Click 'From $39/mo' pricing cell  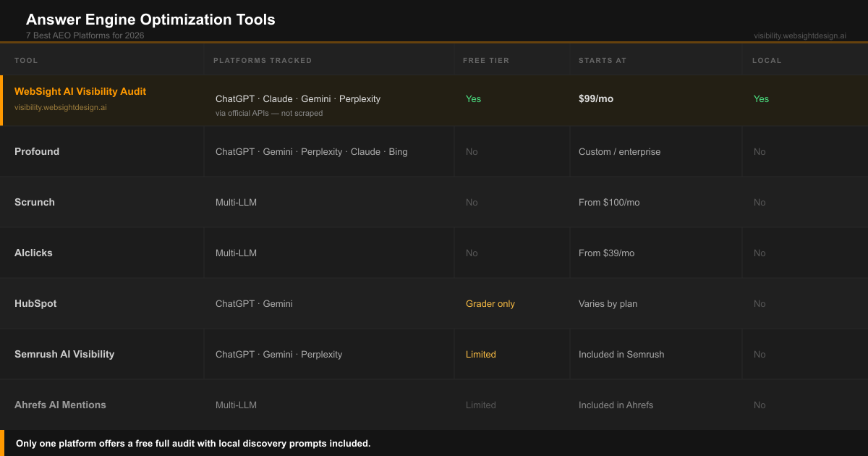click(606, 253)
